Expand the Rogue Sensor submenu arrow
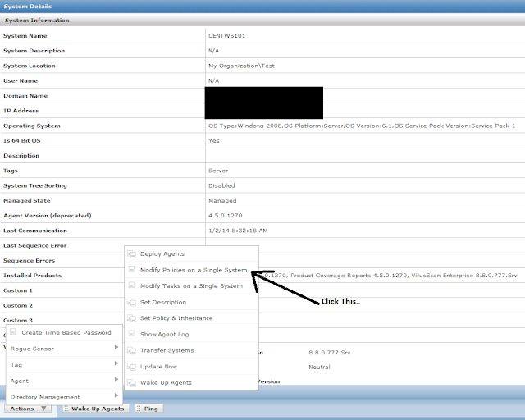525x420 pixels. pos(116,347)
